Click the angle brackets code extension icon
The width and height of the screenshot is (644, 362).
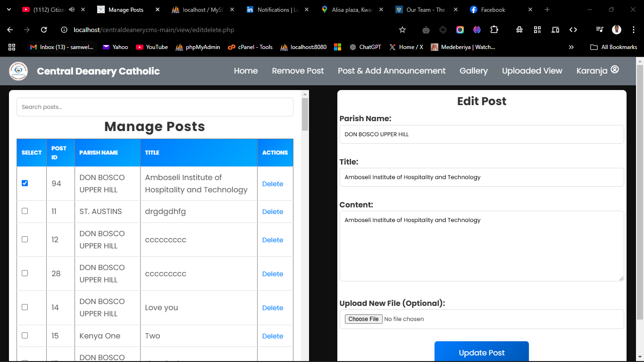573,30
